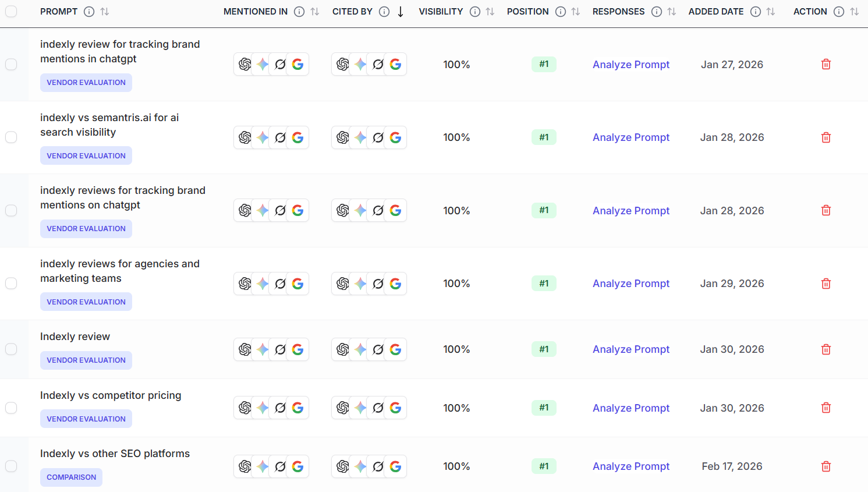Click info icon next to VISIBILITY
Viewport: 868px width, 492px height.
point(475,12)
